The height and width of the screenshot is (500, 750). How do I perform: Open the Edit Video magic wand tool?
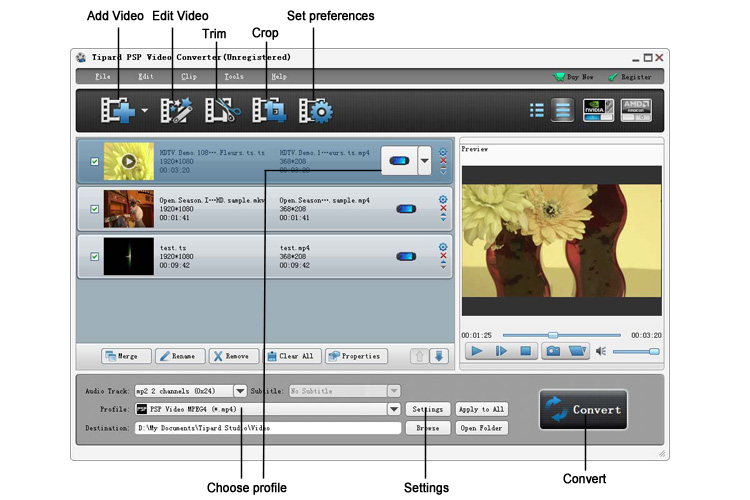(176, 111)
